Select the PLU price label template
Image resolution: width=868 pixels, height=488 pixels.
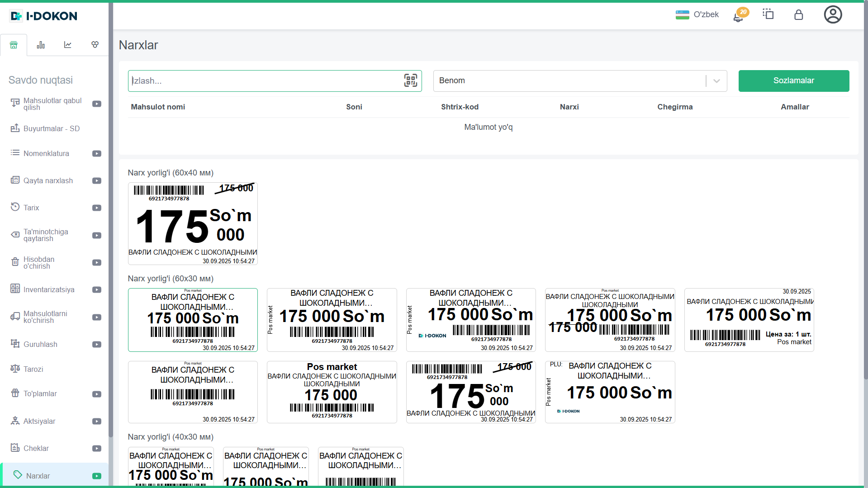click(610, 392)
